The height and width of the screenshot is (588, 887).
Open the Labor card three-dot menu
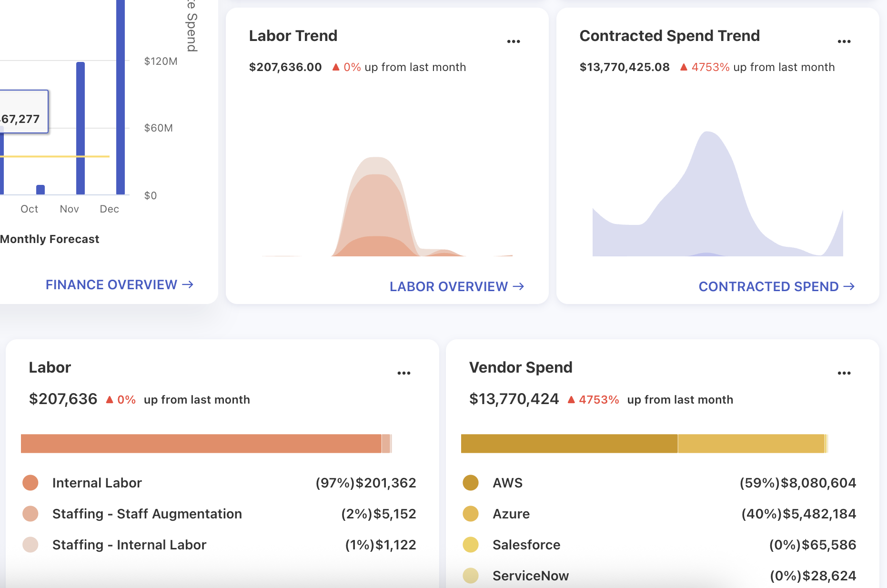pos(404,373)
